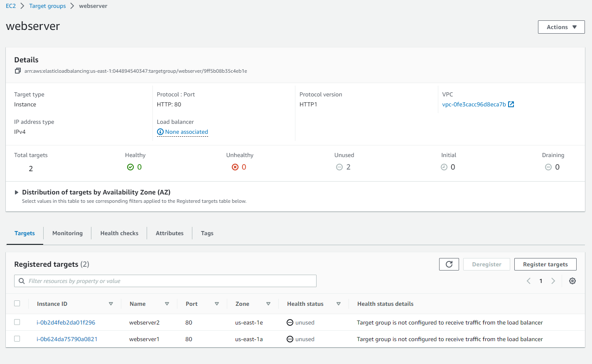Toggle the select-all targets checkbox

click(x=17, y=303)
